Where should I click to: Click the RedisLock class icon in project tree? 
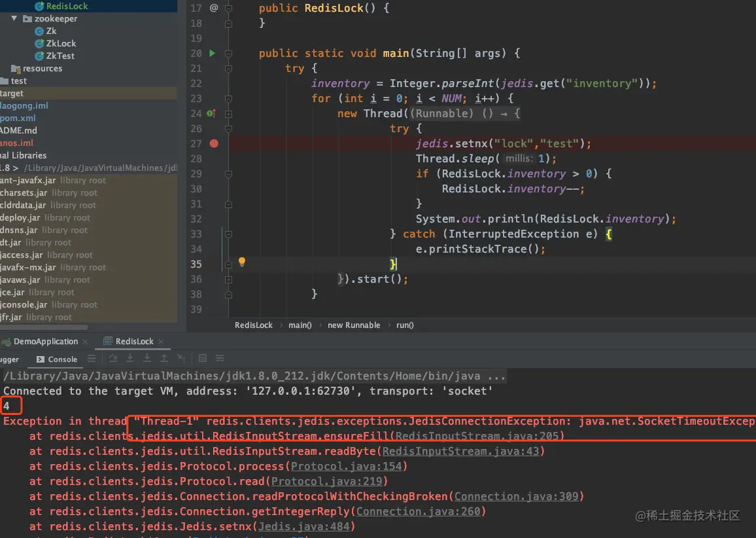pyautogui.click(x=39, y=7)
